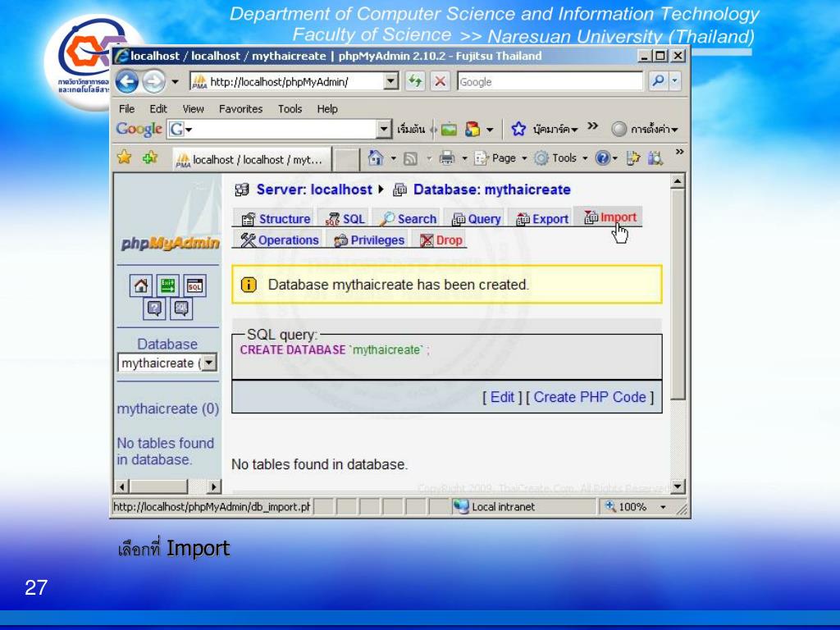This screenshot has width=840, height=630.
Task: Click the green Log out (Exit) icon
Action: pyautogui.click(x=167, y=285)
